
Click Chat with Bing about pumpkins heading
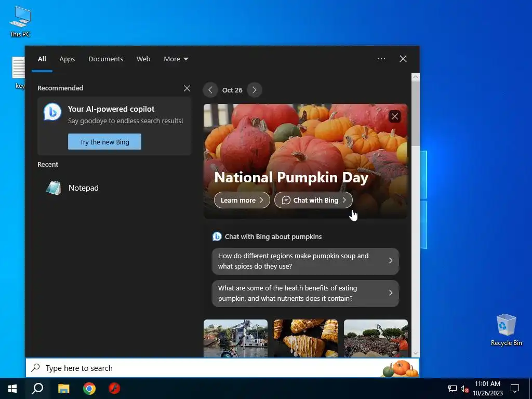[273, 236]
